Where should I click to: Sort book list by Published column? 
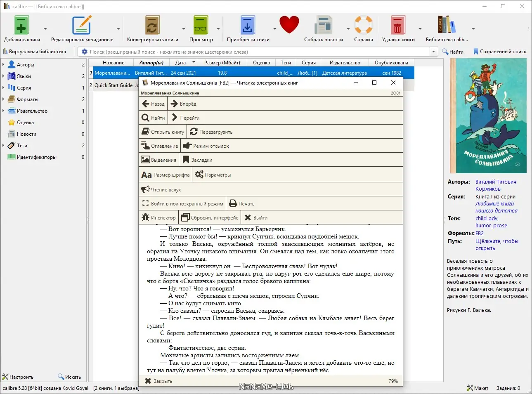(391, 63)
